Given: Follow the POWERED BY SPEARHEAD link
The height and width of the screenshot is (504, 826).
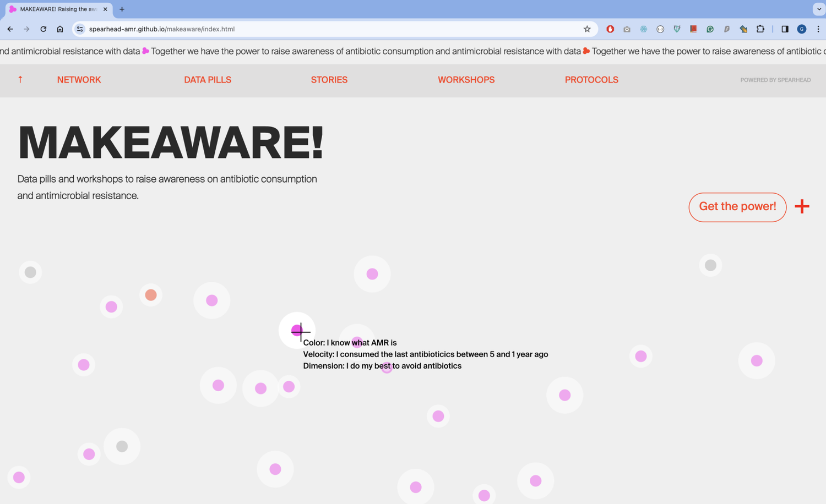Looking at the screenshot, I should point(775,80).
